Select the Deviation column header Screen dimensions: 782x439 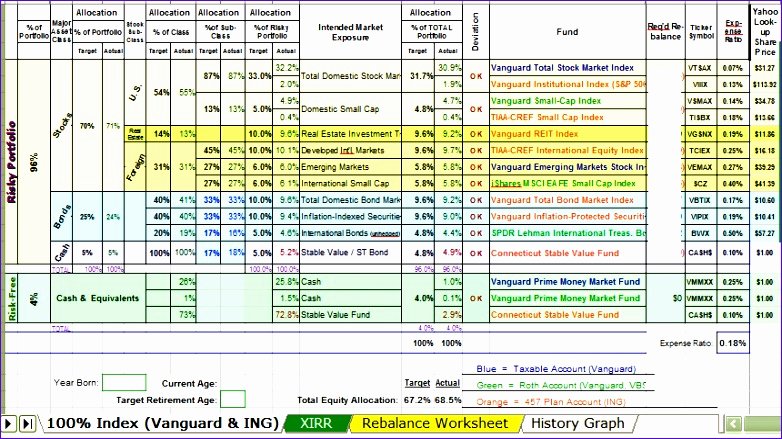475,31
